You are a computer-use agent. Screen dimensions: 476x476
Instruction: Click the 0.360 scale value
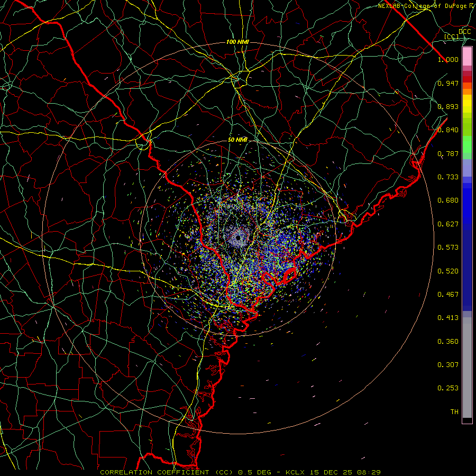click(x=448, y=342)
